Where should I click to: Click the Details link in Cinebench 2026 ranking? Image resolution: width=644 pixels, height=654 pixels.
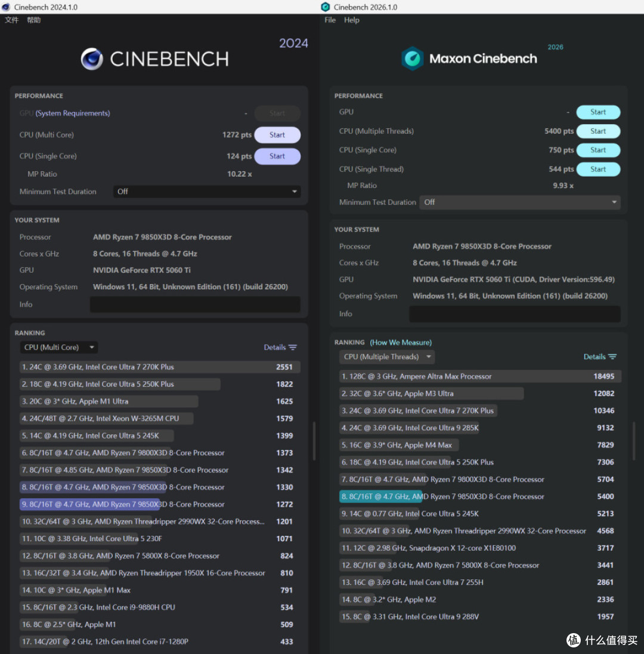tap(595, 357)
